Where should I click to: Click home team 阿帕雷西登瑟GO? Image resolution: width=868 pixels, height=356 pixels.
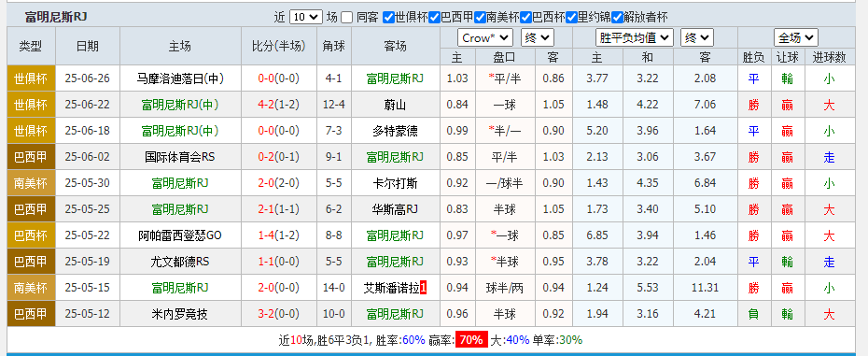180,235
